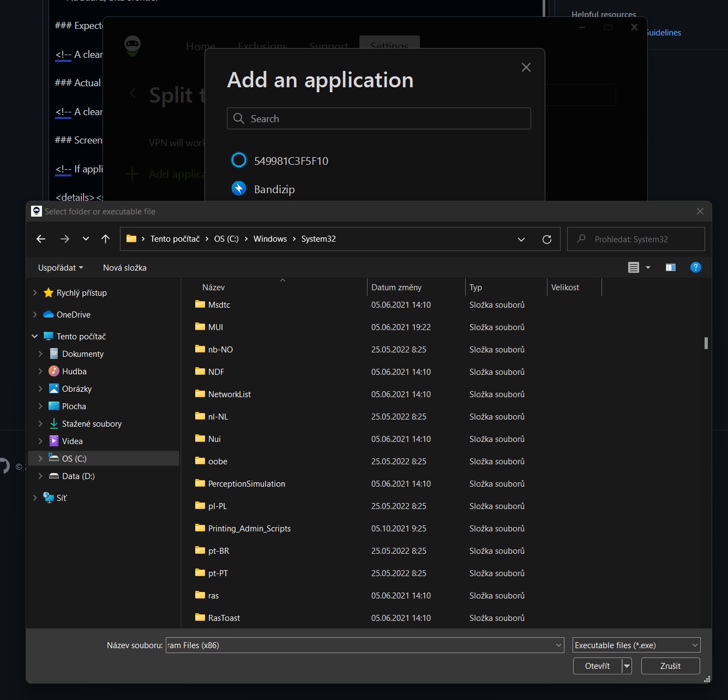This screenshot has height=700, width=728.
Task: Open the Uspořádat menu
Action: (61, 267)
